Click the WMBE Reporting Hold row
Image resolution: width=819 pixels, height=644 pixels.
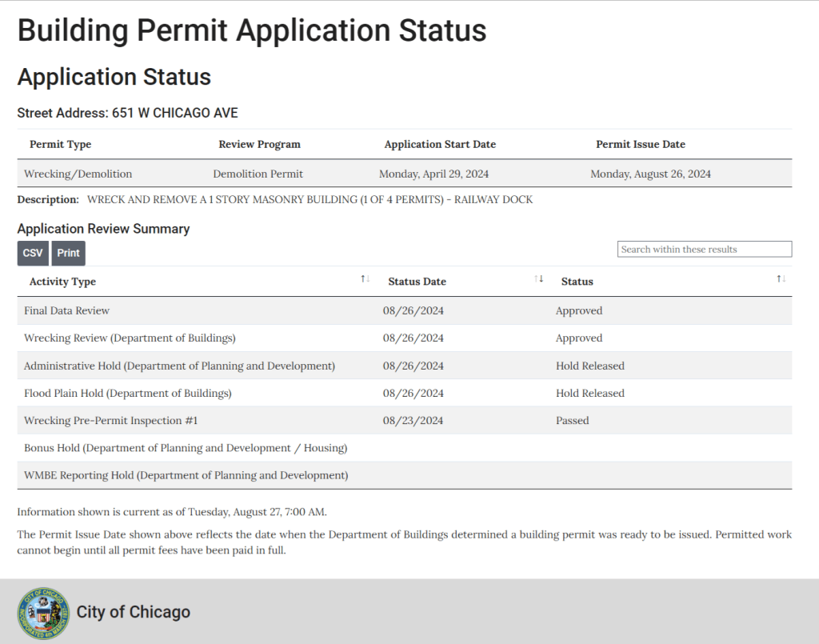[x=186, y=475]
